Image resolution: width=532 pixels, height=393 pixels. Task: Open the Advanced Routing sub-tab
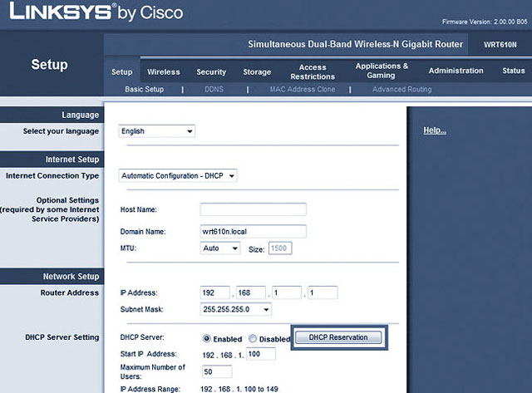click(x=401, y=89)
